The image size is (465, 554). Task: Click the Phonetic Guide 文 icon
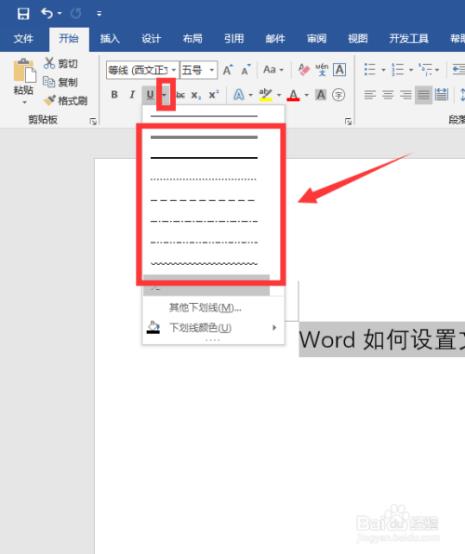click(x=322, y=70)
